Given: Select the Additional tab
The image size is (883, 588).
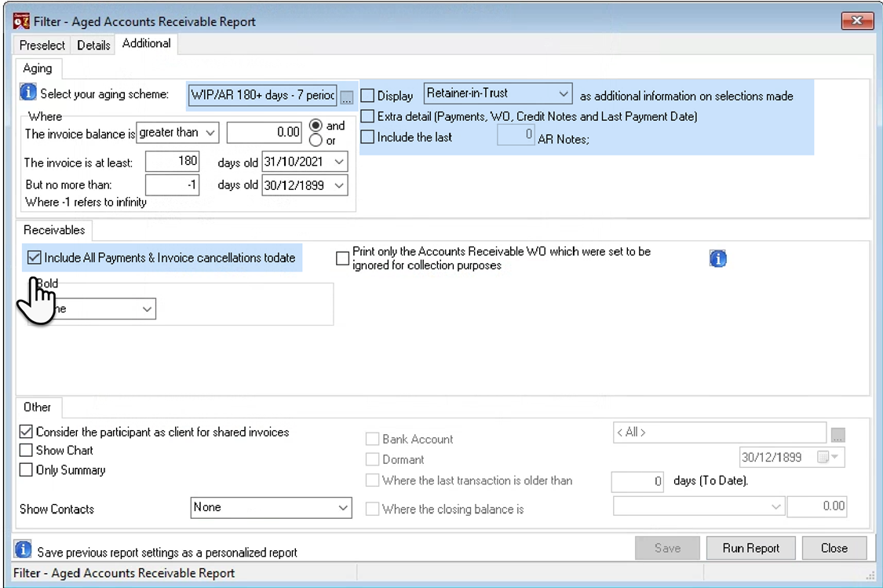Looking at the screenshot, I should (x=147, y=43).
